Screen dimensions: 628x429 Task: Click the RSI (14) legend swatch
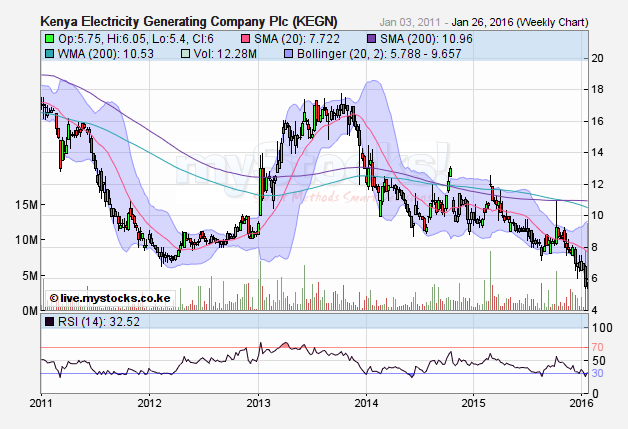pyautogui.click(x=47, y=325)
